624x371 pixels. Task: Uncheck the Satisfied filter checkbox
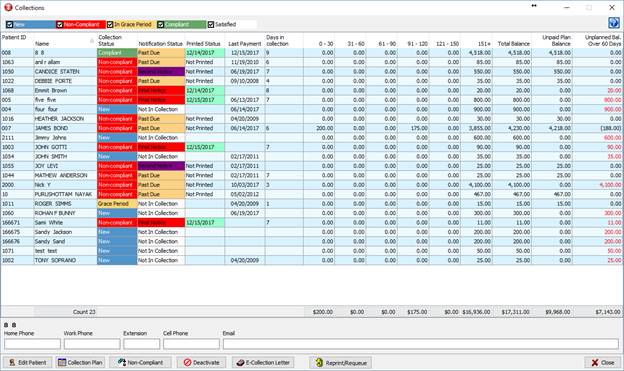(x=211, y=25)
